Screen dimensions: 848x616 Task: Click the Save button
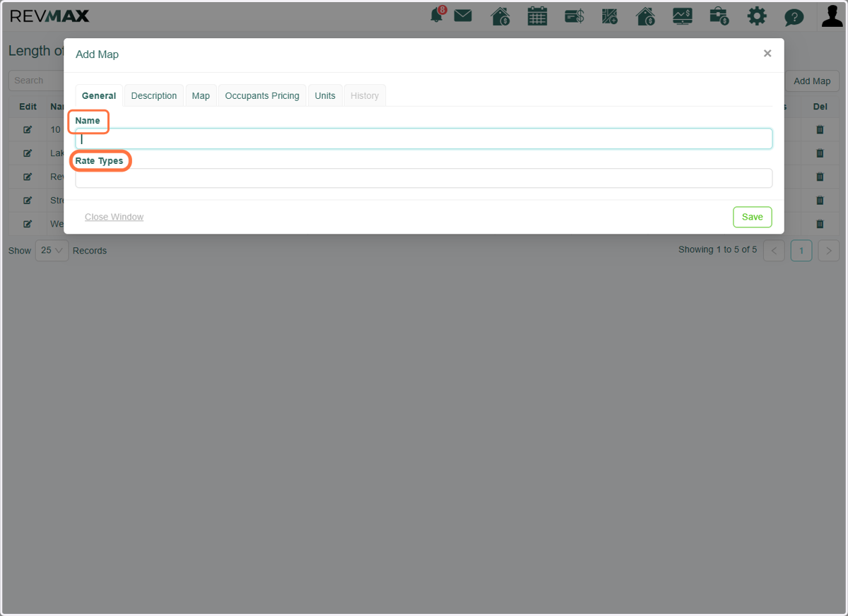753,217
